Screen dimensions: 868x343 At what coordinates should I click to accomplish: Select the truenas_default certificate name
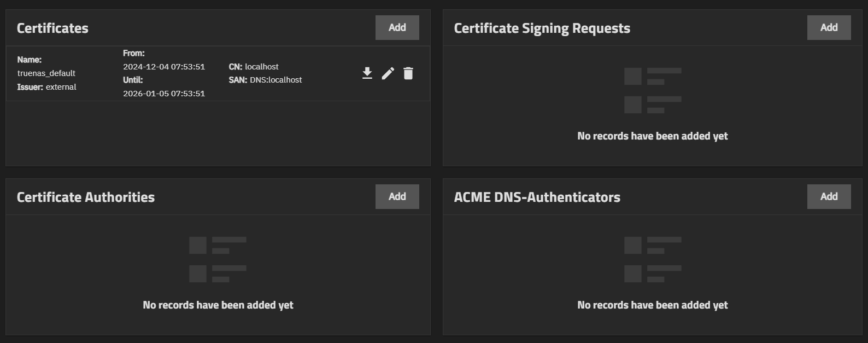pos(46,73)
